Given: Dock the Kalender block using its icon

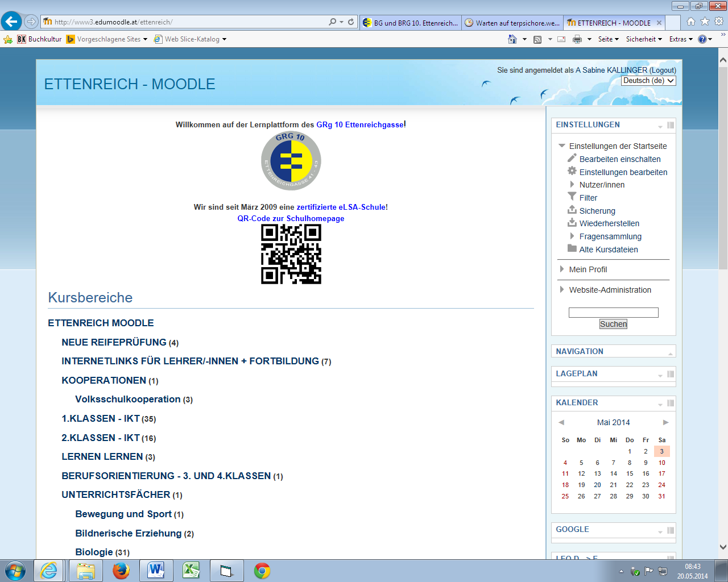Looking at the screenshot, I should coord(671,403).
